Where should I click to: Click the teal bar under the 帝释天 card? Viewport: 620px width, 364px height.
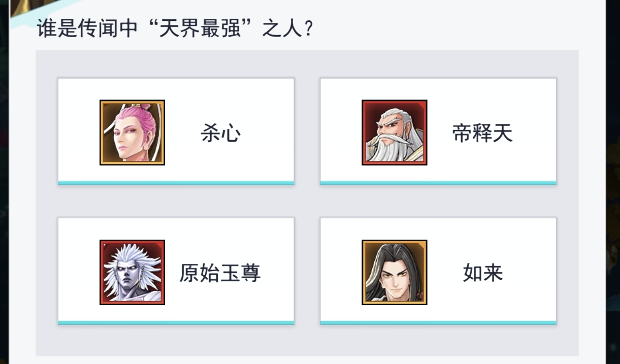(438, 183)
